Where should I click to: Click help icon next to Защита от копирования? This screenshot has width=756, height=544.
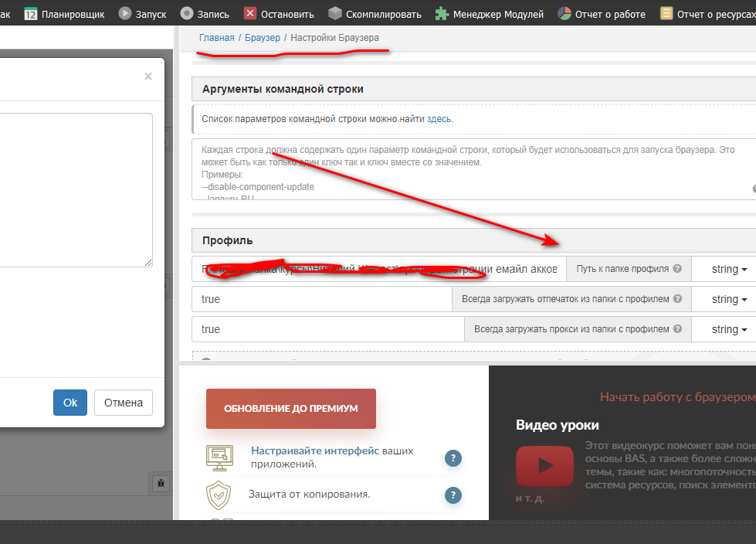pos(453,495)
